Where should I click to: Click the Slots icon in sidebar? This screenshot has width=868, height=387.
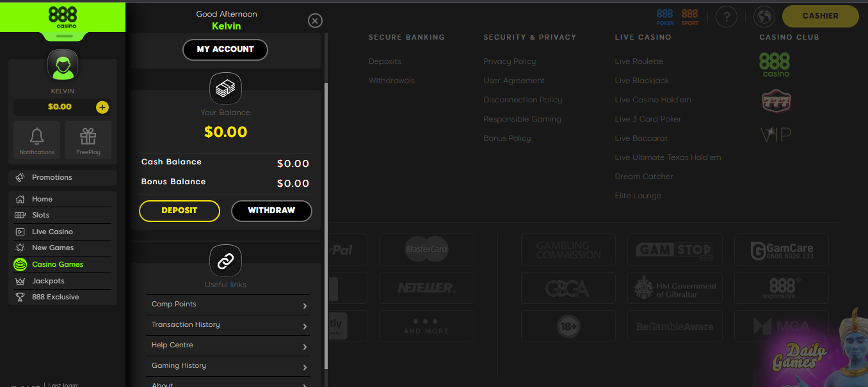click(20, 216)
